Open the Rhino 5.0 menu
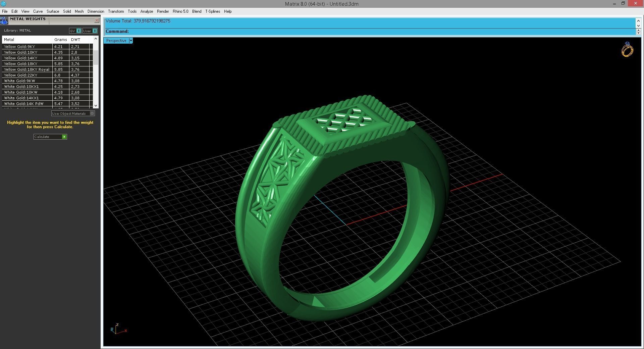This screenshot has width=644, height=349. point(180,11)
